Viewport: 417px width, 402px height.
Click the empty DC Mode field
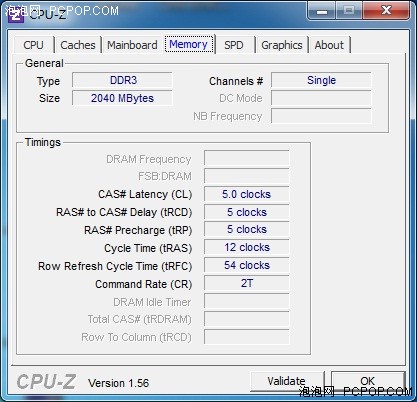[x=321, y=98]
